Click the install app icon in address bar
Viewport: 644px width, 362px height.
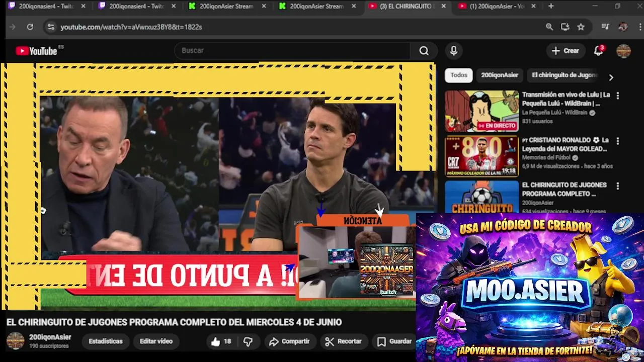point(565,27)
